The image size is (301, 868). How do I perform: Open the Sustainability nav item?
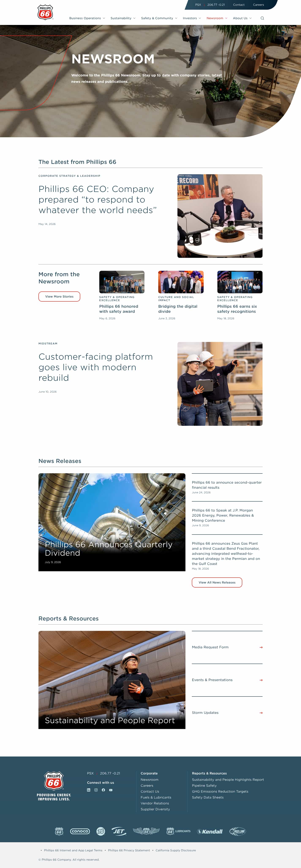pyautogui.click(x=121, y=18)
